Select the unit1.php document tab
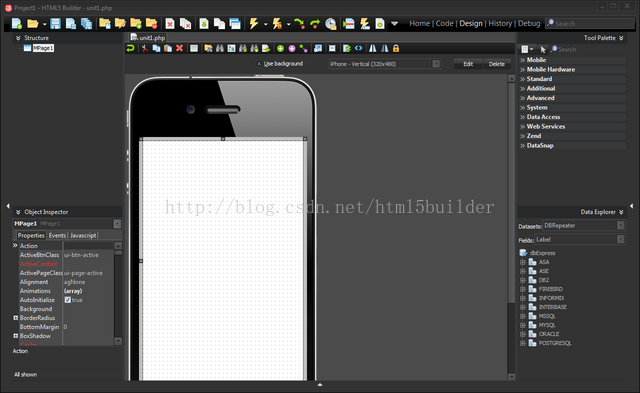Image resolution: width=640 pixels, height=393 pixels. click(148, 38)
